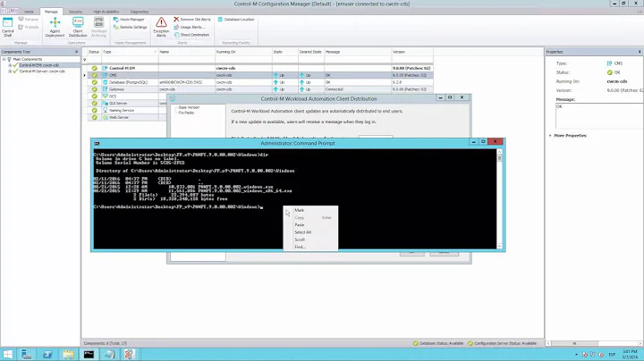Open the taskbar clock showing 3:01 PM
The width and height of the screenshot is (644, 361).
pyautogui.click(x=630, y=354)
